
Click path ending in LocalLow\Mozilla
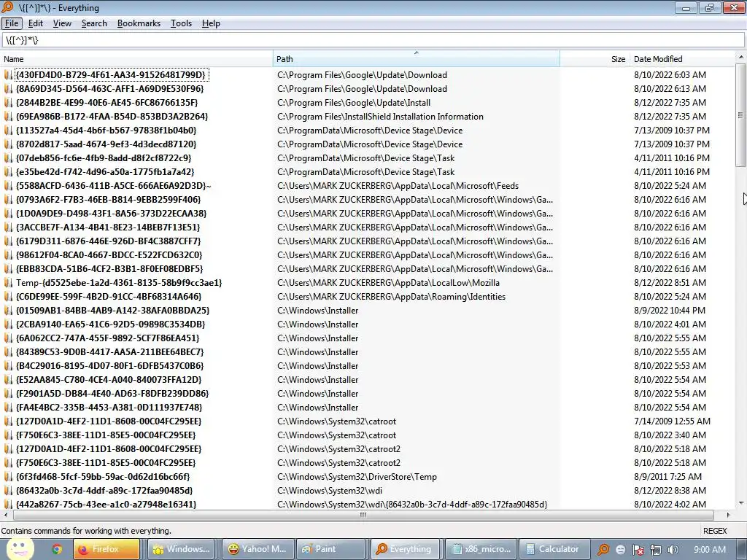click(388, 282)
